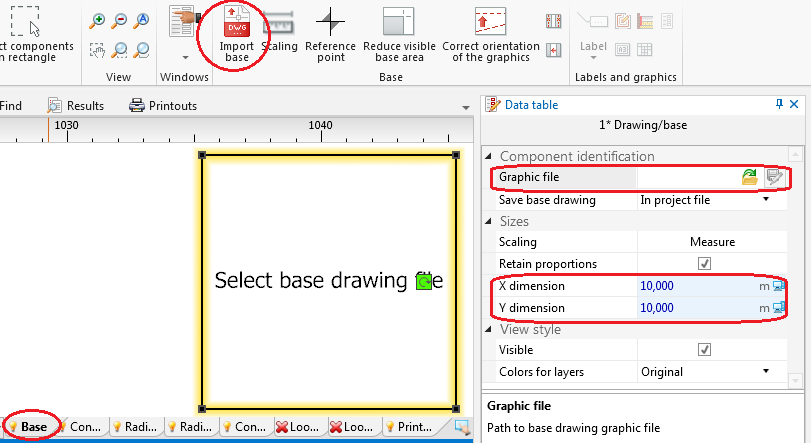Click the base drawing's top-left corner handle

point(202,155)
